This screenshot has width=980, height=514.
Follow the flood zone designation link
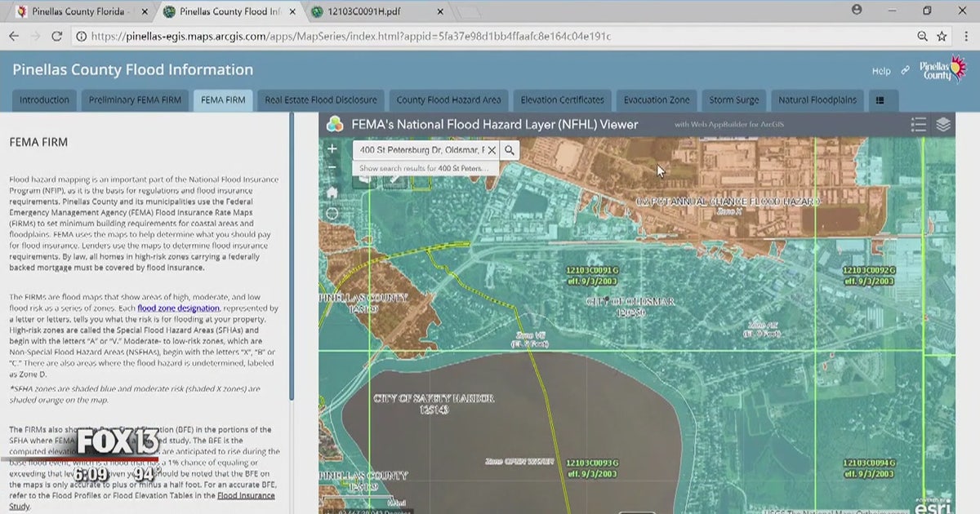pyautogui.click(x=178, y=308)
